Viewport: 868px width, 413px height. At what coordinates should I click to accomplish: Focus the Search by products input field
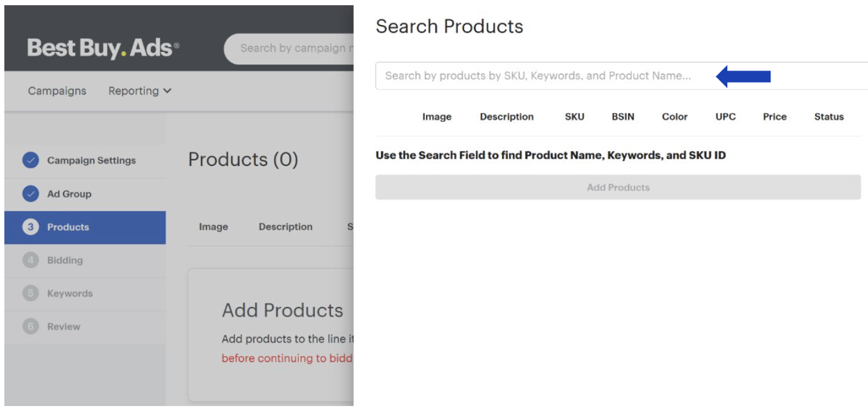pyautogui.click(x=537, y=76)
